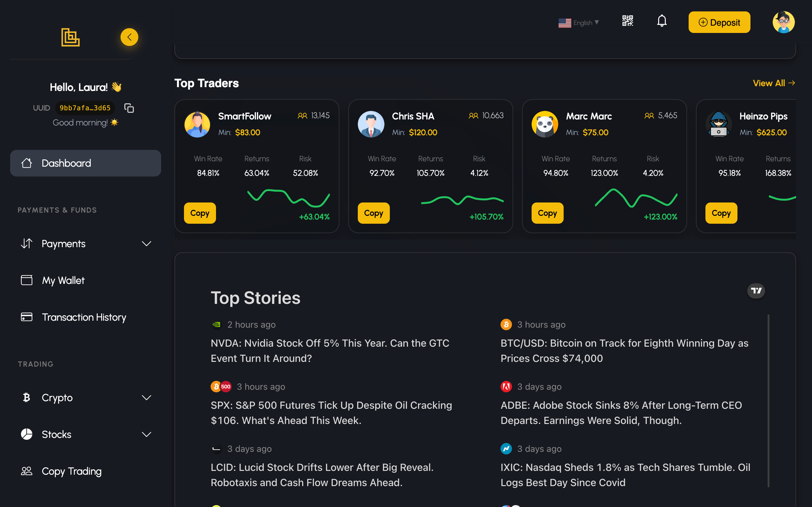Open Transaction History menu item
This screenshot has height=507, width=812.
pos(84,317)
